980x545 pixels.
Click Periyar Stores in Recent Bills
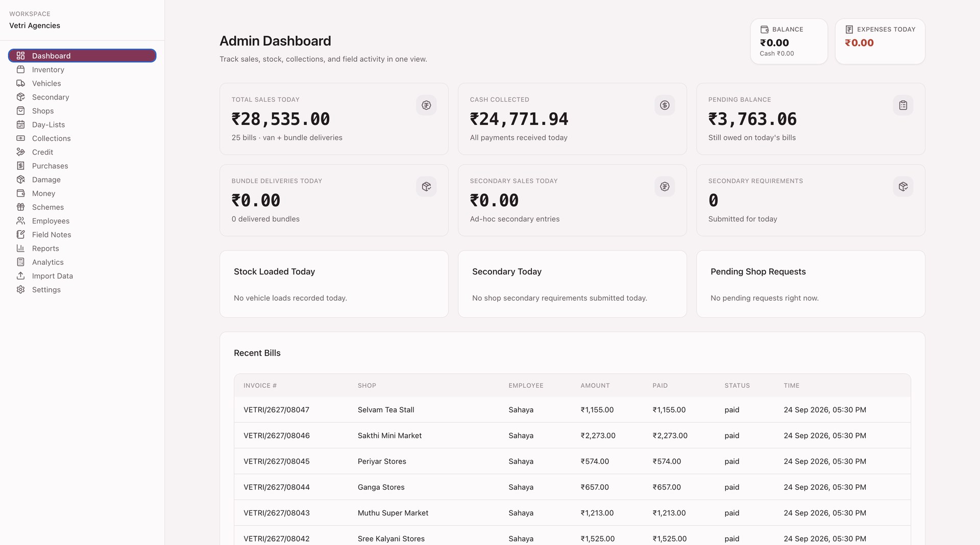(x=382, y=461)
